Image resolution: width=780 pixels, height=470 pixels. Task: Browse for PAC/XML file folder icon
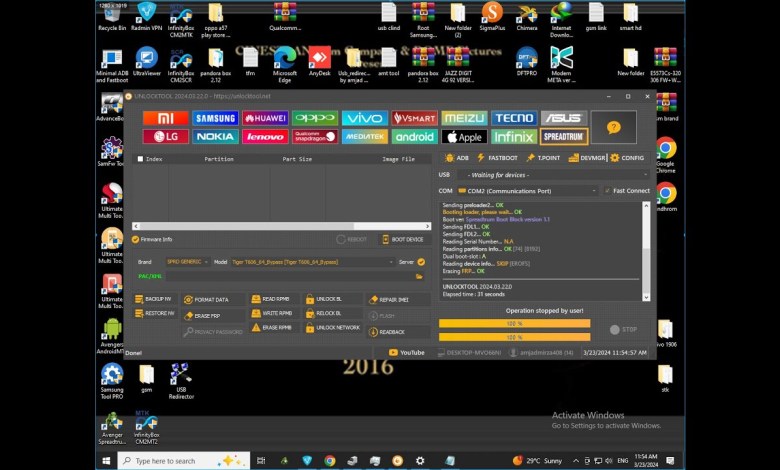click(419, 276)
